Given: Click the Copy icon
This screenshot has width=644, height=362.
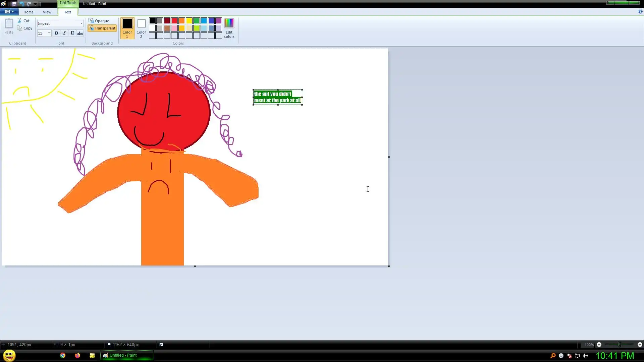Looking at the screenshot, I should [20, 28].
